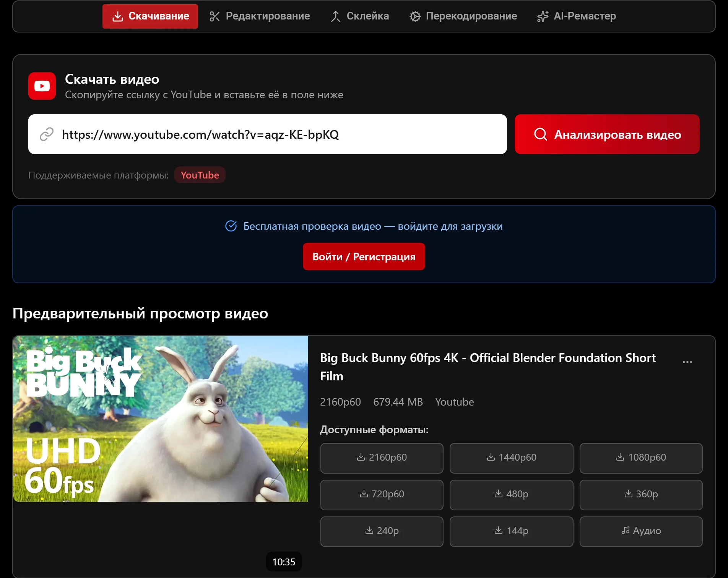Click the Поддерживаемые платформы label

(99, 175)
